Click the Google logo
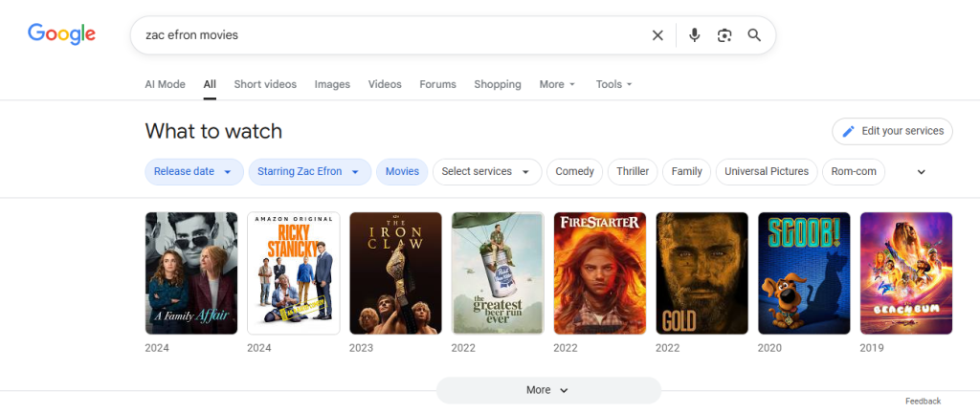Viewport: 980px width, 413px height. point(61,34)
